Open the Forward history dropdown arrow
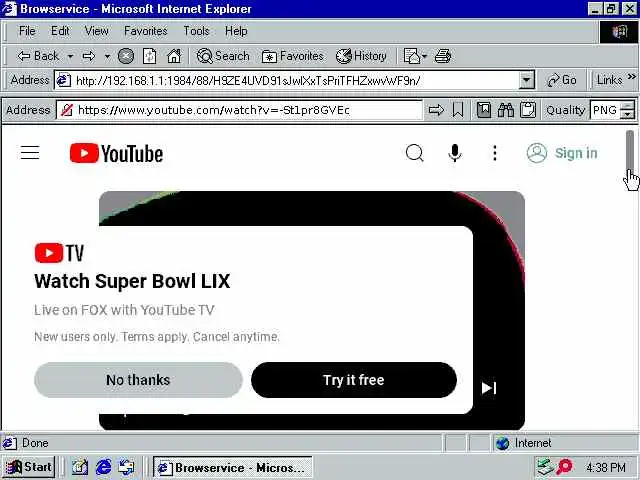This screenshot has width=640, height=480. [107, 56]
